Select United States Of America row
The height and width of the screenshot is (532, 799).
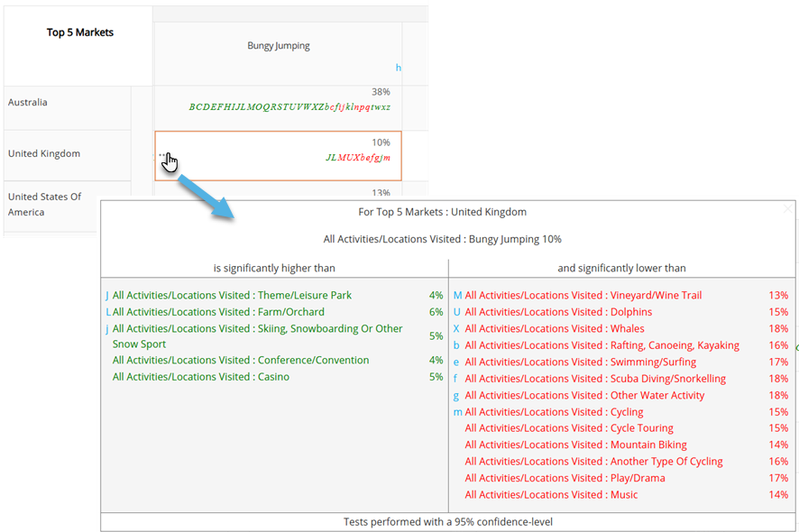[x=44, y=204]
